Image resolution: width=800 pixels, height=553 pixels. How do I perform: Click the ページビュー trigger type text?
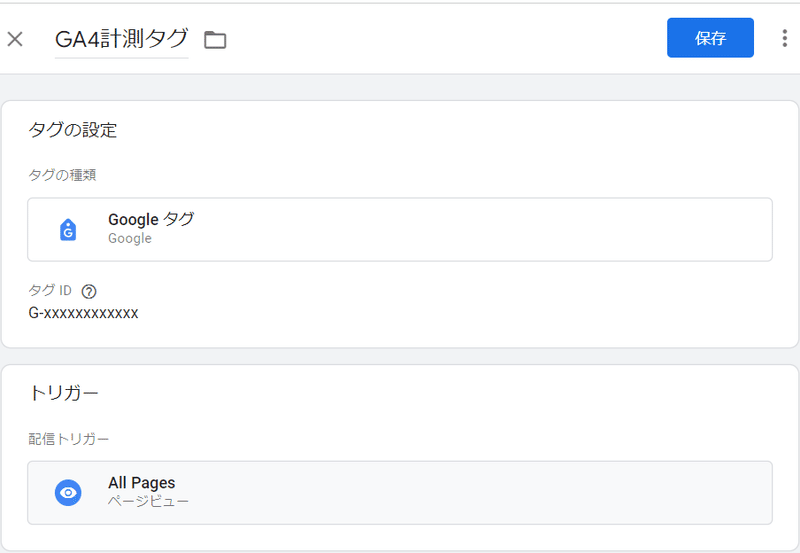coord(148,502)
